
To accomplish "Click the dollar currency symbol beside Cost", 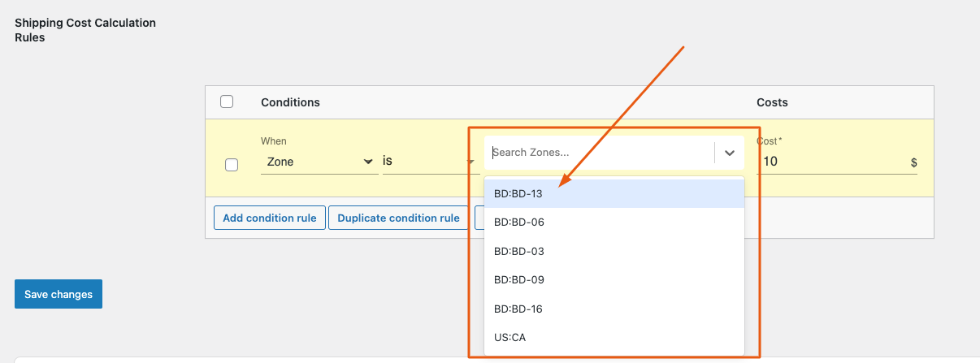I will coord(914,162).
